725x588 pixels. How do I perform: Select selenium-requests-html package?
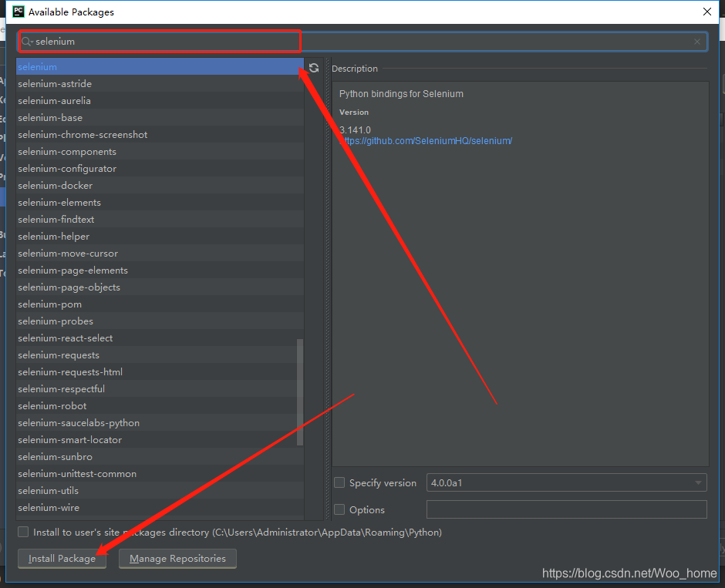point(160,371)
